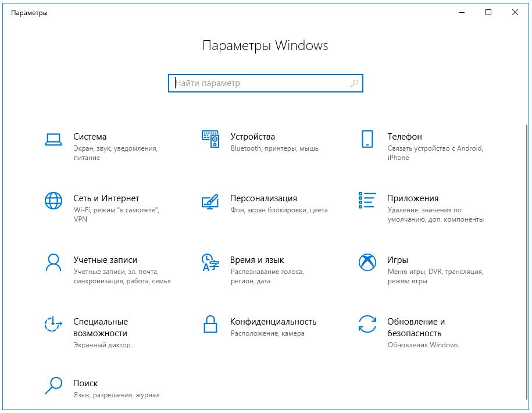Click the Параметры Windows page heading
This screenshot has height=413, width=532.
[x=265, y=45]
